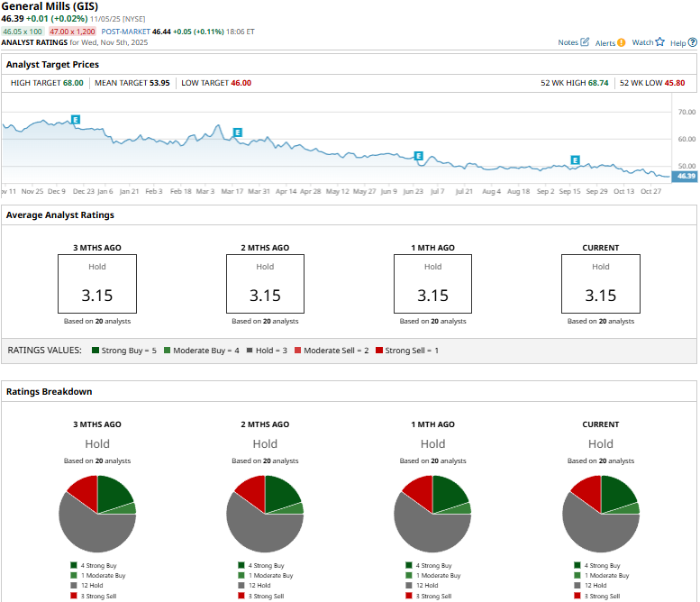Select the Current average rating 3.15 box

point(601,284)
